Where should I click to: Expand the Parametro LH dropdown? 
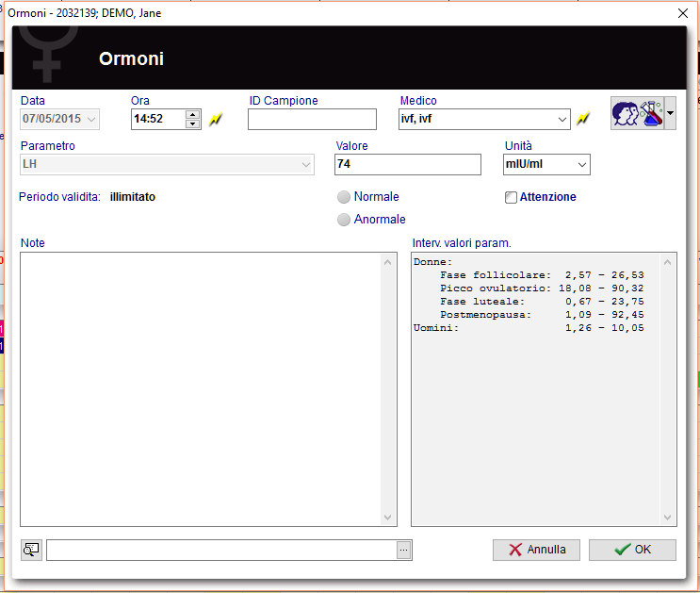[306, 164]
